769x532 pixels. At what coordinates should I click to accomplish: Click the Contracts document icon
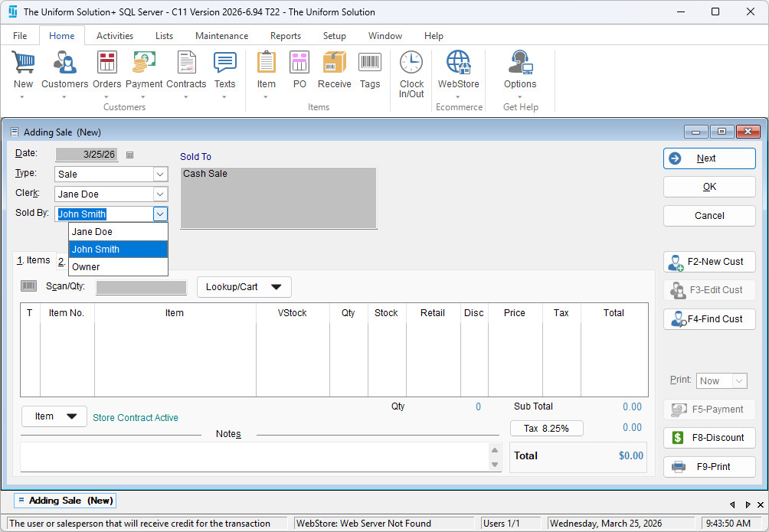click(186, 63)
